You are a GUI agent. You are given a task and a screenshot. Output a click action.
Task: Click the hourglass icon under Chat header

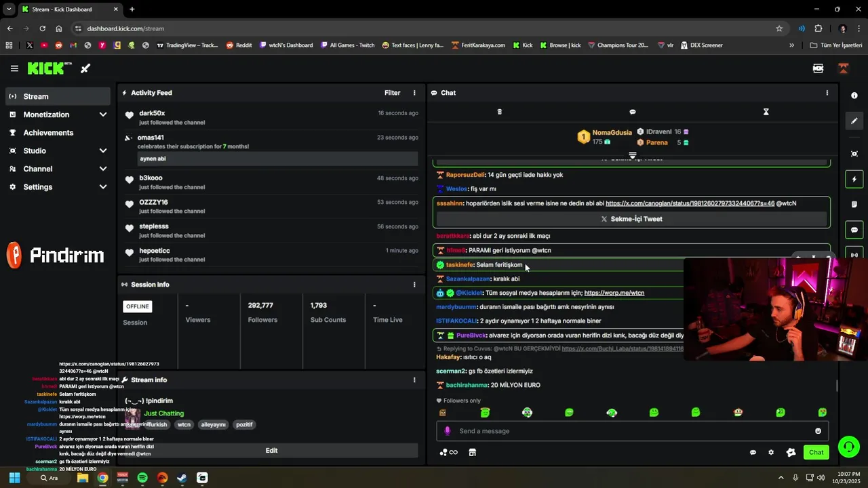(x=766, y=112)
